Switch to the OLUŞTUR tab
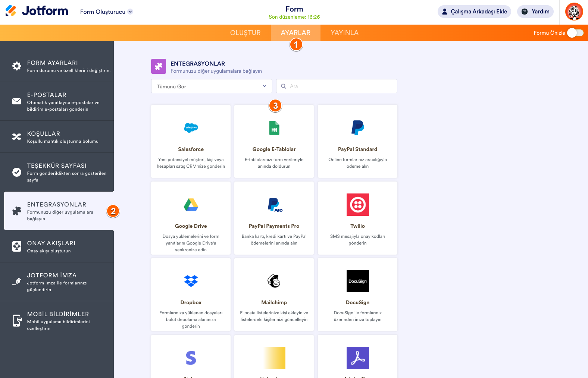 (x=245, y=33)
